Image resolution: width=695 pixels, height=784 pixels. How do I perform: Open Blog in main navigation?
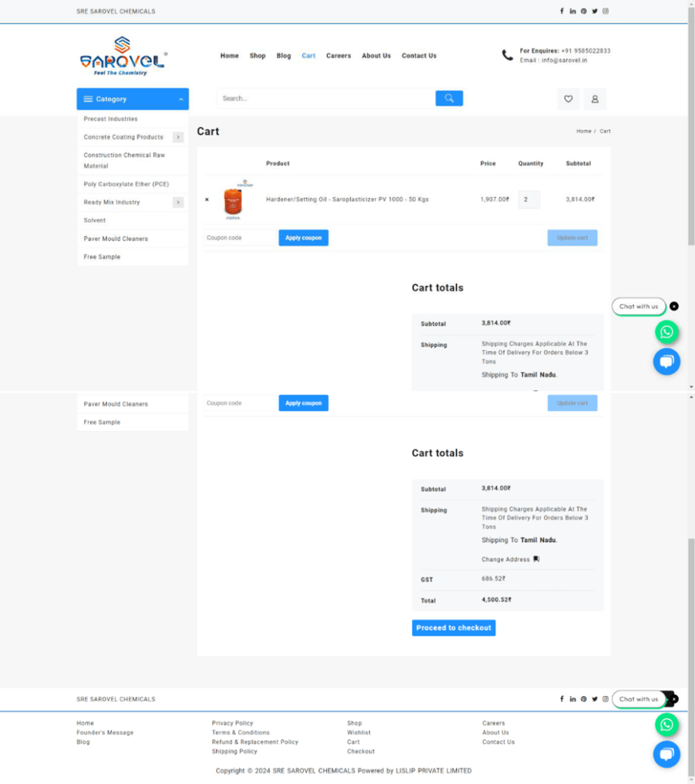[283, 55]
